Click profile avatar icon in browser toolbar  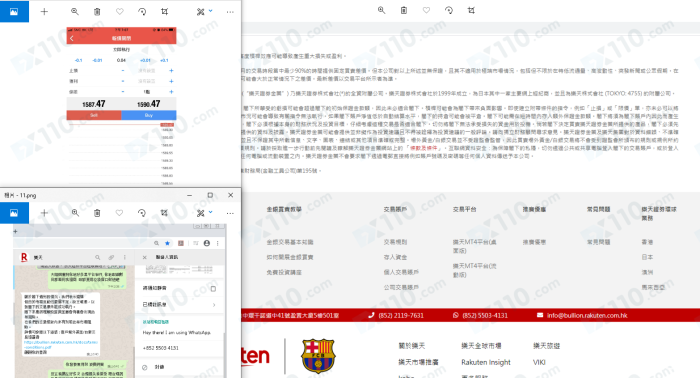coord(207,243)
